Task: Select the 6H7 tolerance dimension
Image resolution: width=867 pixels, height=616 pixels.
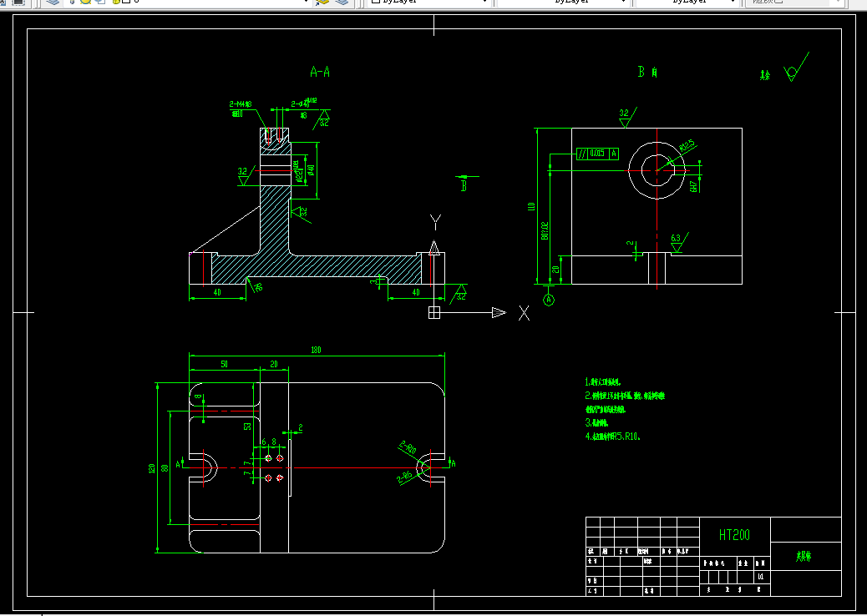Action: 693,186
